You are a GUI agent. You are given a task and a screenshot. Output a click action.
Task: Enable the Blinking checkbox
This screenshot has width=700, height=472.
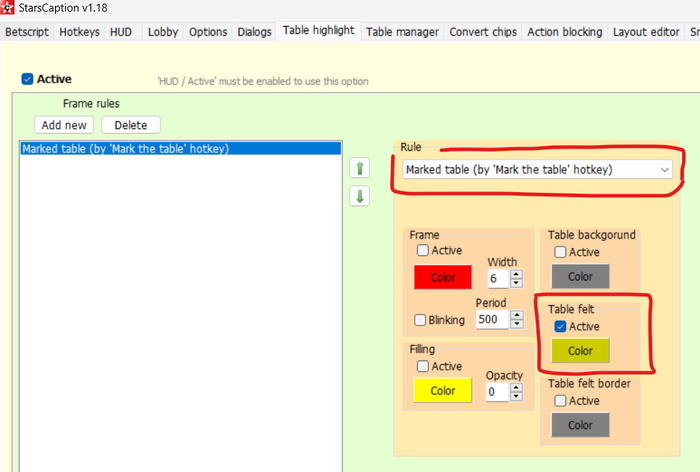pyautogui.click(x=420, y=320)
